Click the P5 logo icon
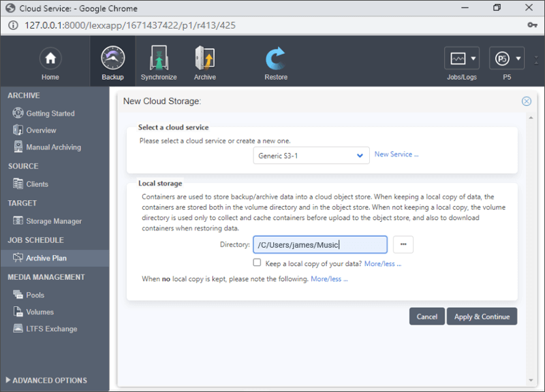Viewport: 545px width, 392px height. point(502,59)
